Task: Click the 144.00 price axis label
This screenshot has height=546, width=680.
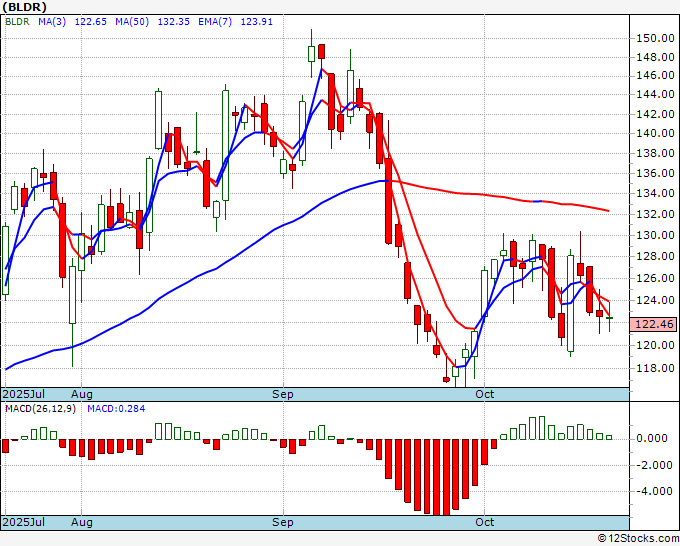Action: [655, 94]
